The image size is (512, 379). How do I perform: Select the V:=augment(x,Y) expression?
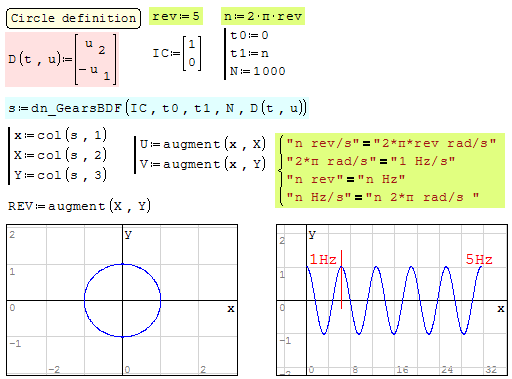point(202,164)
